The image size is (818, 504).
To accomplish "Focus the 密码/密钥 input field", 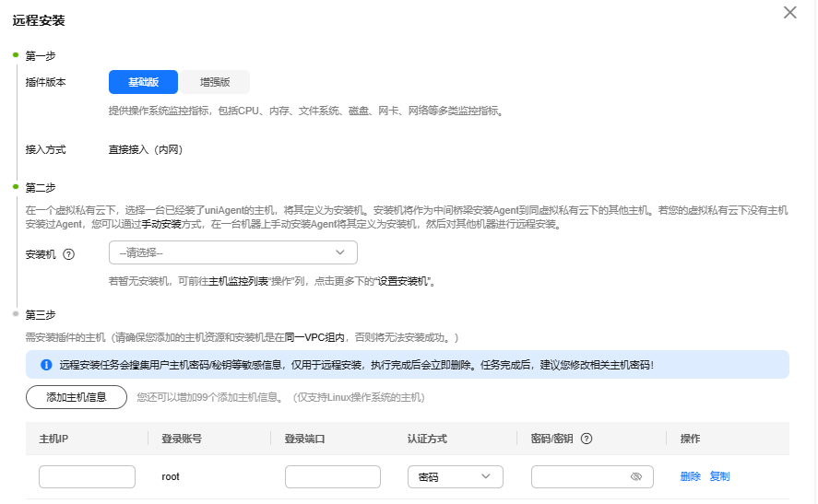I will point(592,477).
